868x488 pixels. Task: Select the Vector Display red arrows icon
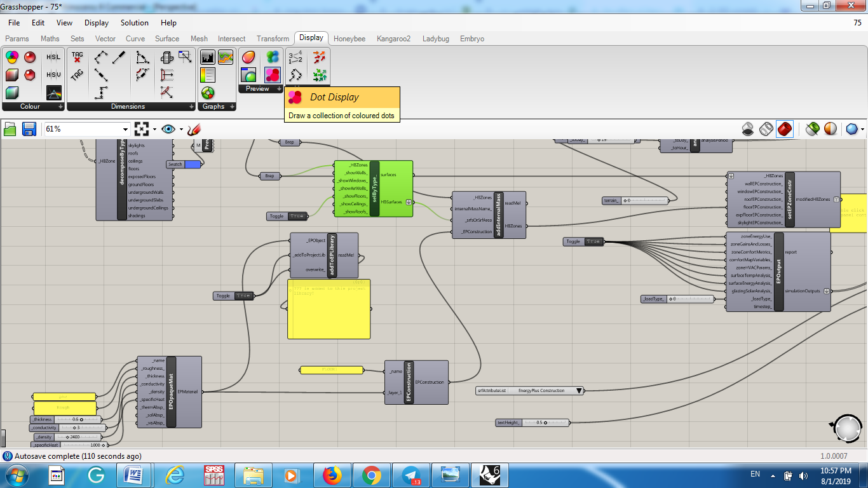click(320, 57)
